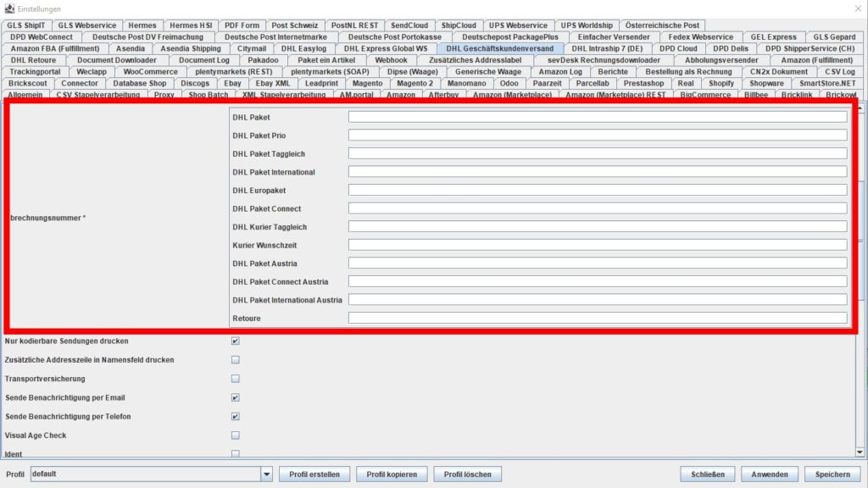The width and height of the screenshot is (868, 488).
Task: Select the Fedex Webservice tab
Action: click(x=700, y=37)
